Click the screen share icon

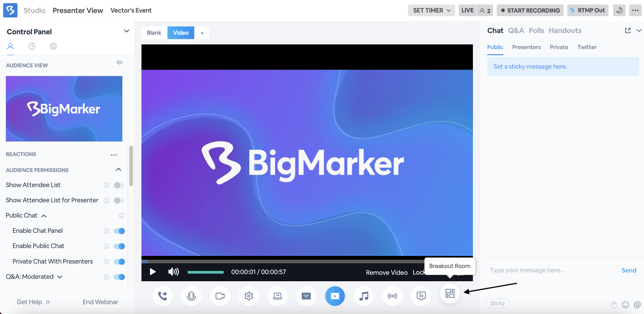278,296
